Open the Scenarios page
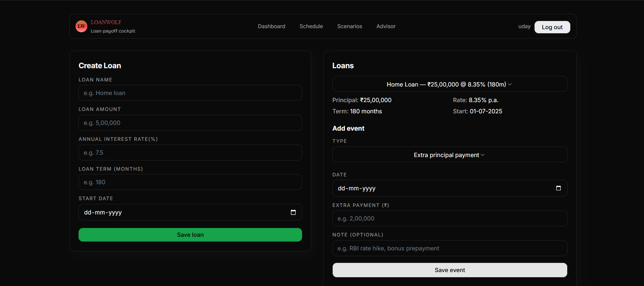The width and height of the screenshot is (644, 286). pyautogui.click(x=349, y=26)
